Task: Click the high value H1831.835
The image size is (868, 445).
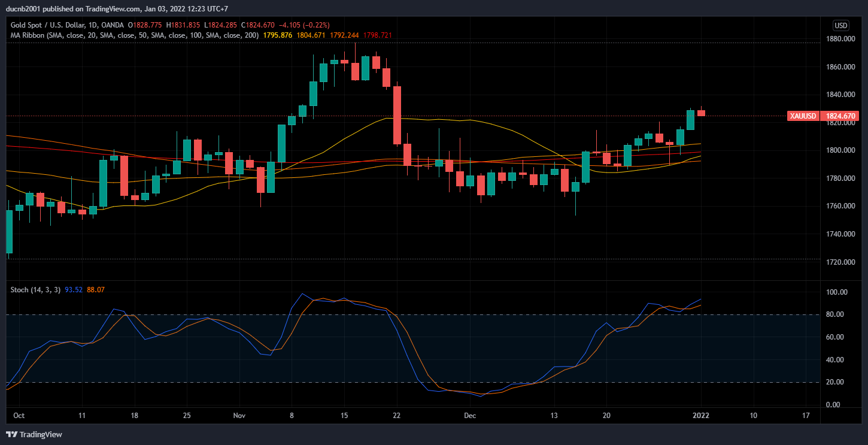Action: click(184, 25)
